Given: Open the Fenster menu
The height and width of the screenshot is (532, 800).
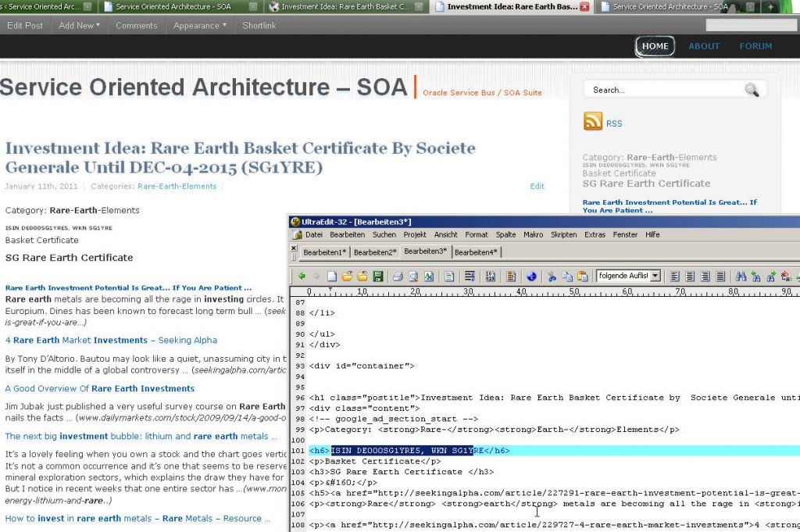Looking at the screenshot, I should (x=625, y=234).
